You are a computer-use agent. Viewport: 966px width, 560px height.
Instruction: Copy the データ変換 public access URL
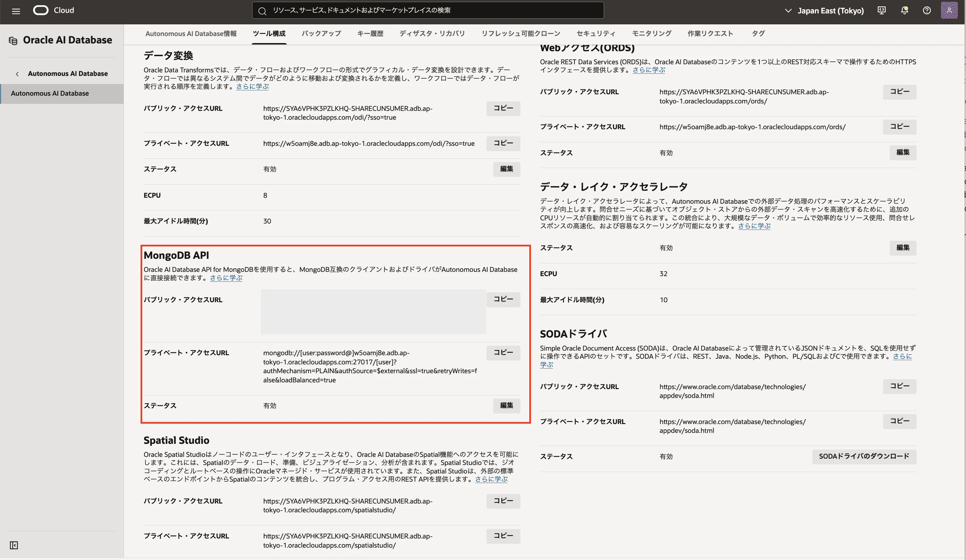pos(503,108)
